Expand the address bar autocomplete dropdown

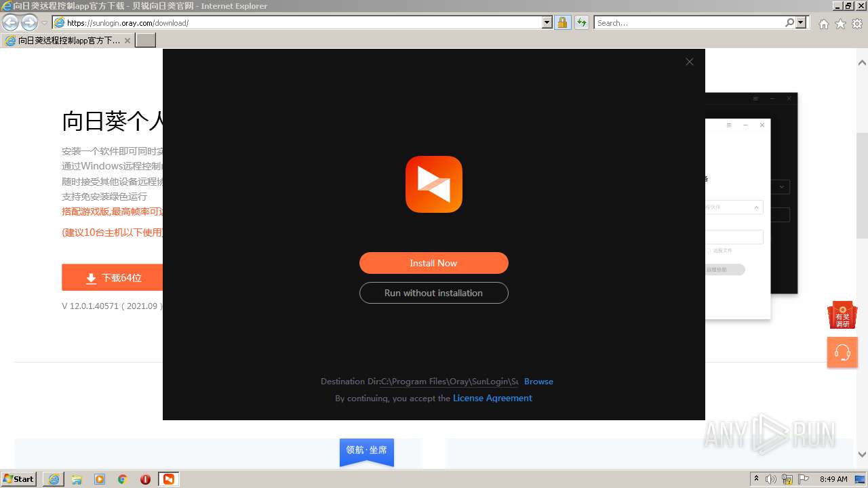tap(547, 23)
